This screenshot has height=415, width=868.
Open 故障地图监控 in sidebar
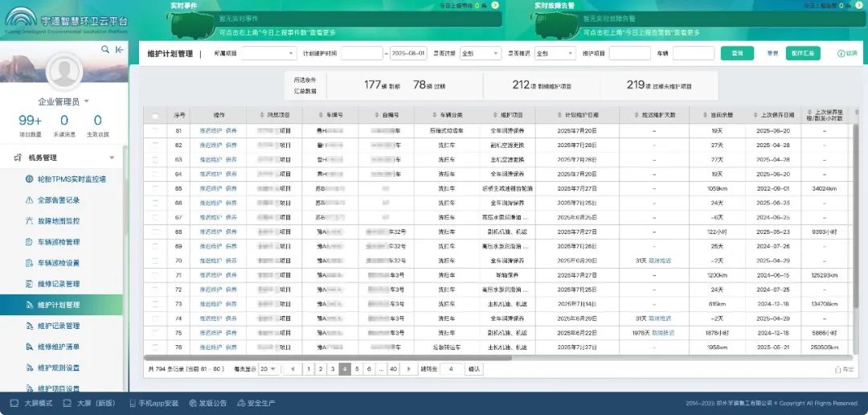(53, 220)
